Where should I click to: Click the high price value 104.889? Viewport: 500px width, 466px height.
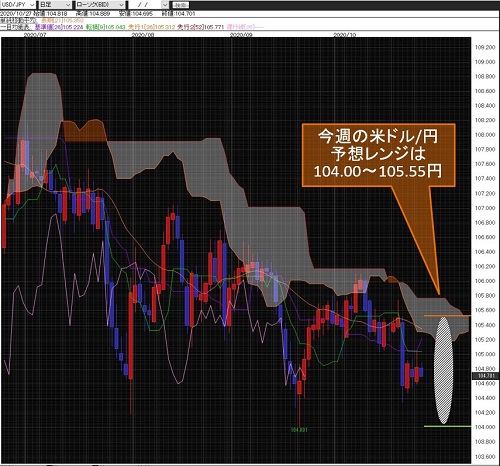99,14
